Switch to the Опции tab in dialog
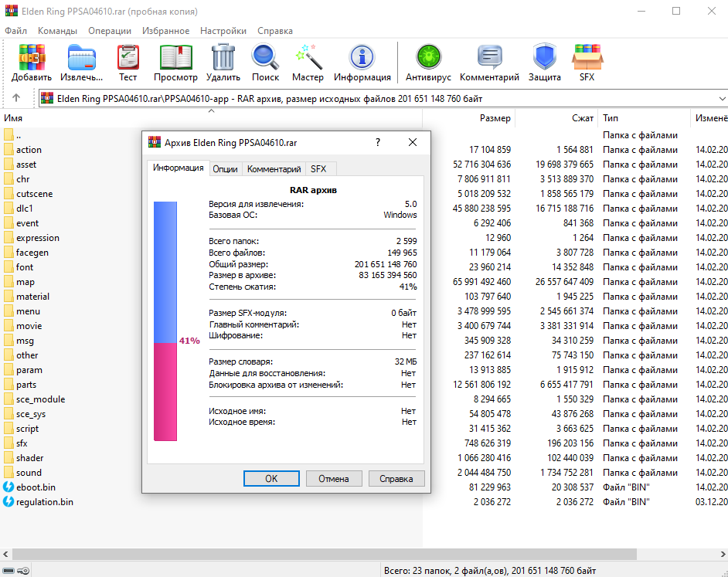Image resolution: width=728 pixels, height=577 pixels. coord(225,169)
